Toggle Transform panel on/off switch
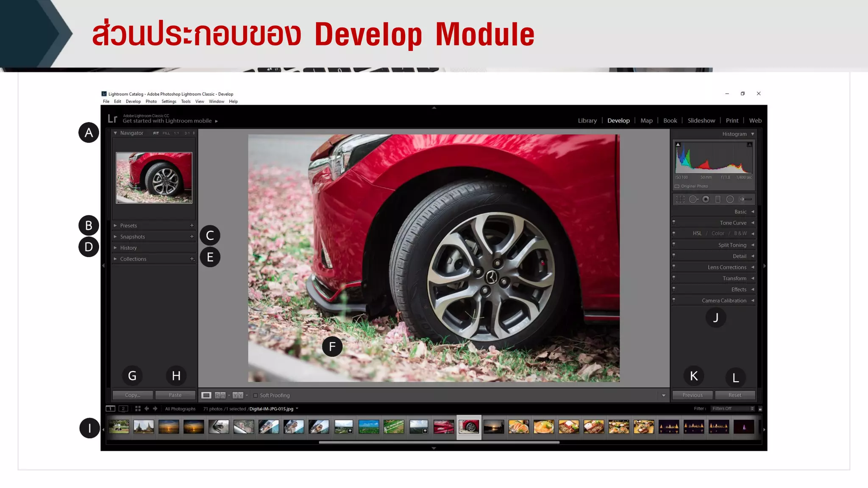This screenshot has height=488, width=868. pyautogui.click(x=674, y=277)
